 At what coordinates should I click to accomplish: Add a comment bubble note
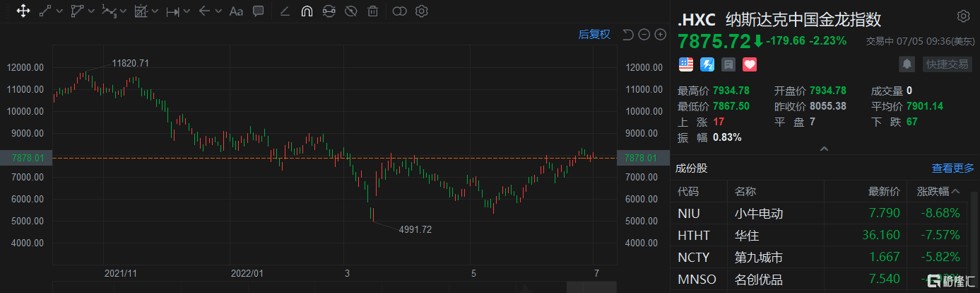point(259,11)
